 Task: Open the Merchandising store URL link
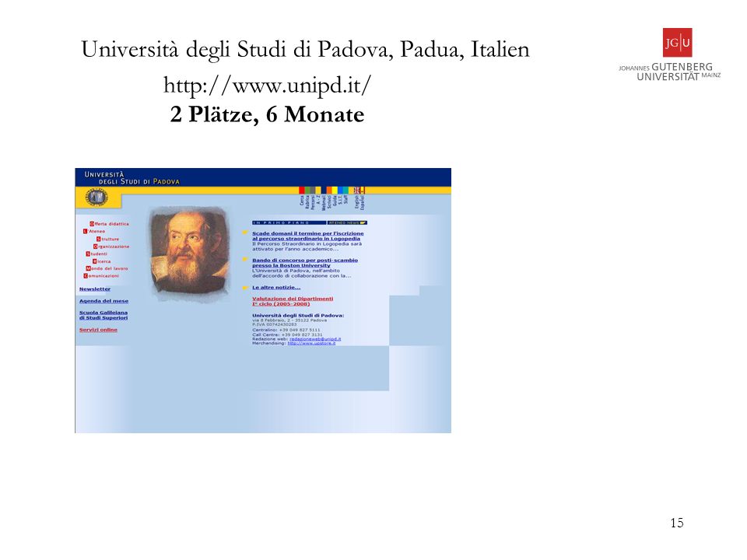[311, 343]
